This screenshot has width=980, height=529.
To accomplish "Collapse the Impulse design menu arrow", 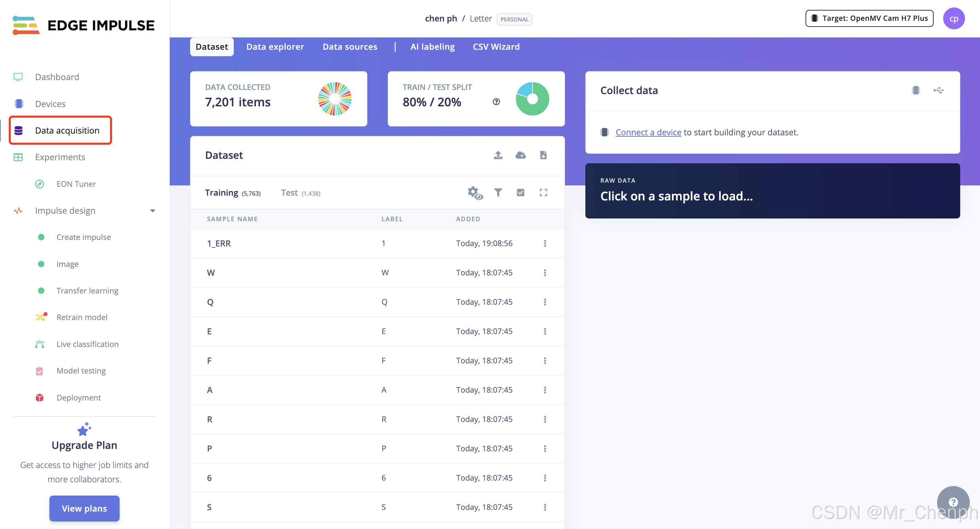I will pos(153,211).
